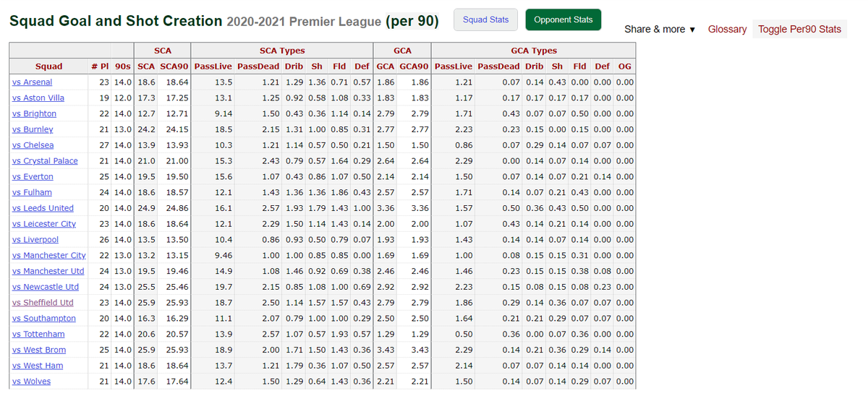Open the vs Liverpool link
Screen dimensions: 868x401
point(35,240)
